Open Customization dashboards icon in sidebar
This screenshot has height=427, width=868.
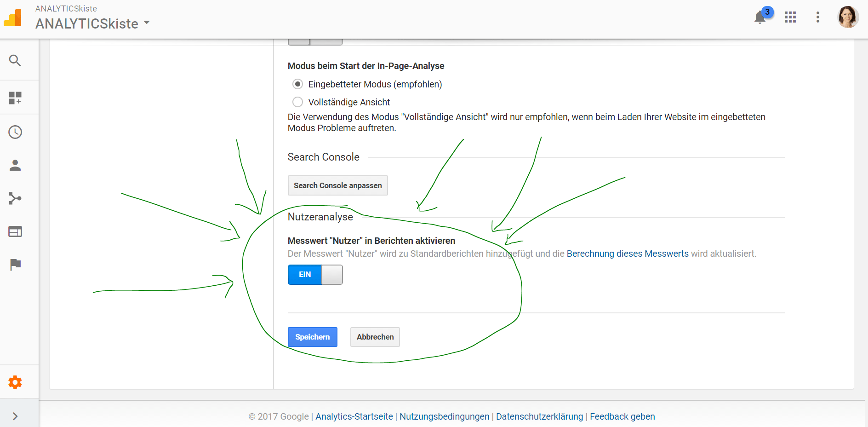pyautogui.click(x=15, y=98)
